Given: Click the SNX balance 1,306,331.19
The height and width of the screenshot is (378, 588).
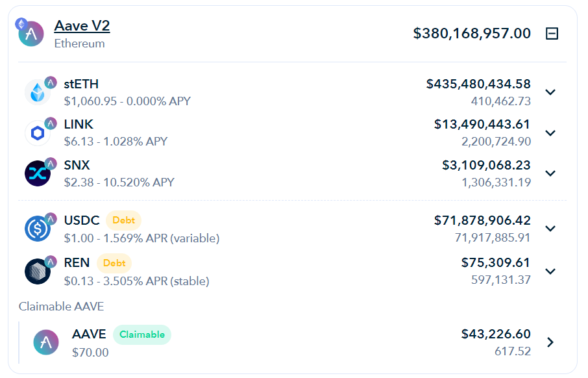Looking at the screenshot, I should coord(496,183).
